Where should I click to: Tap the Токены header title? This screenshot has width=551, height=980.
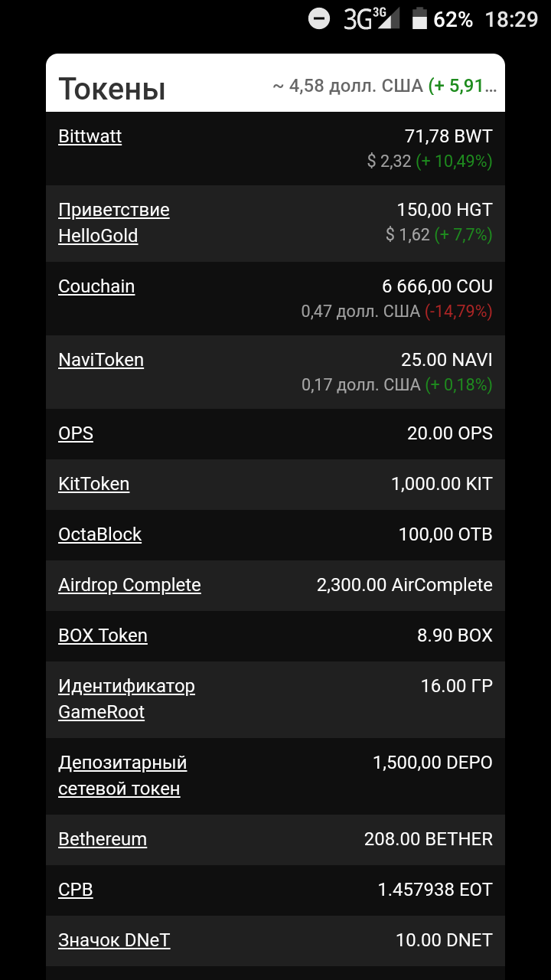112,89
